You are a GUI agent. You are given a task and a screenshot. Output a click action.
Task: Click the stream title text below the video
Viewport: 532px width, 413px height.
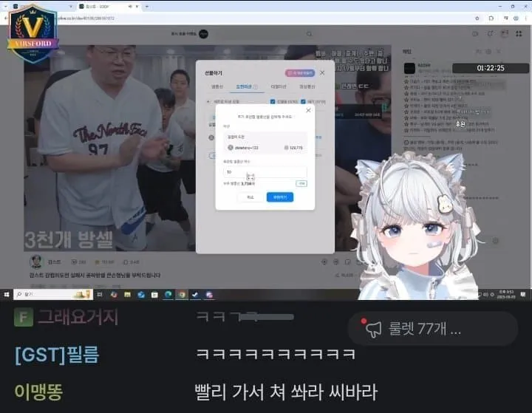click(x=95, y=275)
